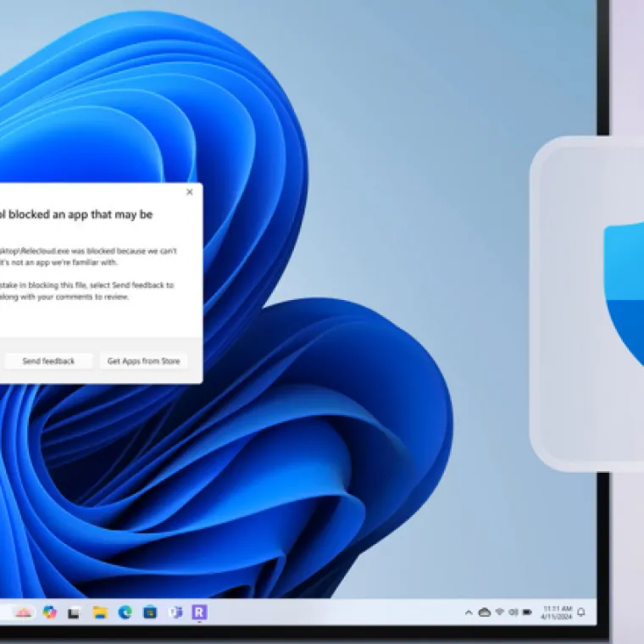Click the Relecloud.exe was blocked message text
644x644 pixels.
point(88,257)
